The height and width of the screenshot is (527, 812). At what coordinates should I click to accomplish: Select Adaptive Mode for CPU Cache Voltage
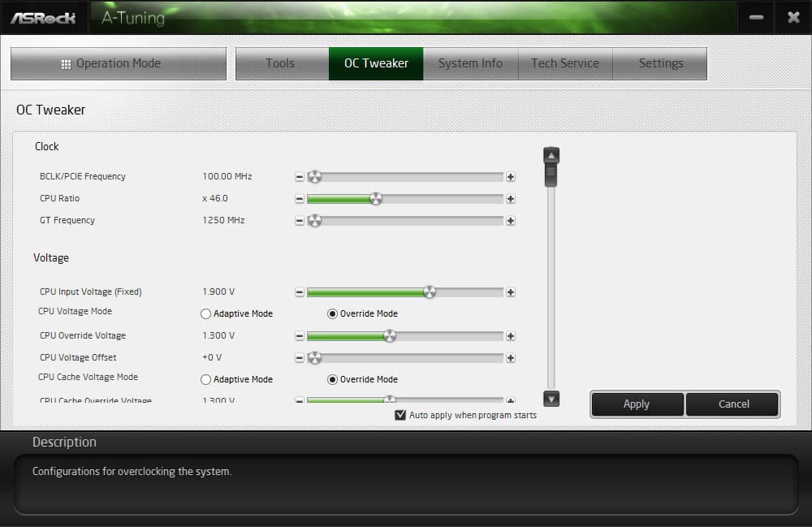click(x=205, y=379)
